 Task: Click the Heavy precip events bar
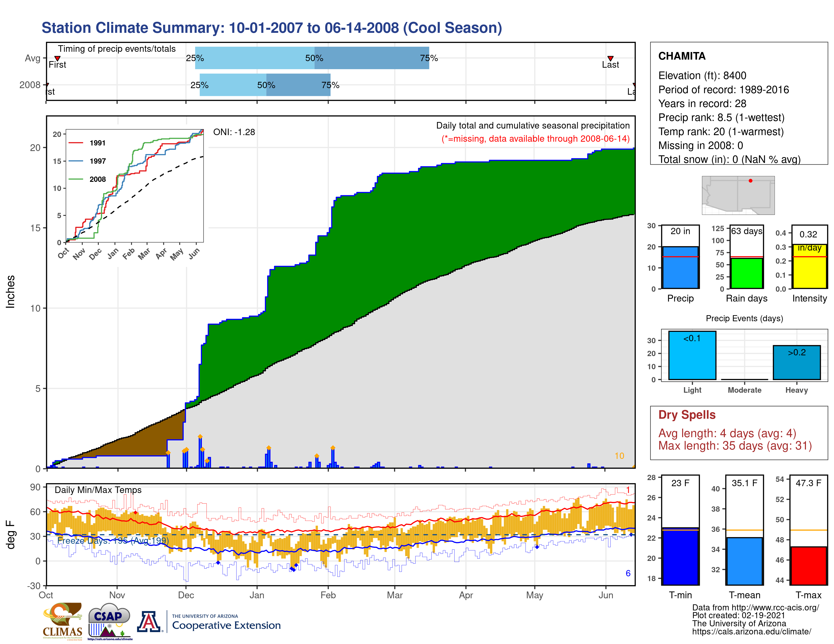[797, 362]
